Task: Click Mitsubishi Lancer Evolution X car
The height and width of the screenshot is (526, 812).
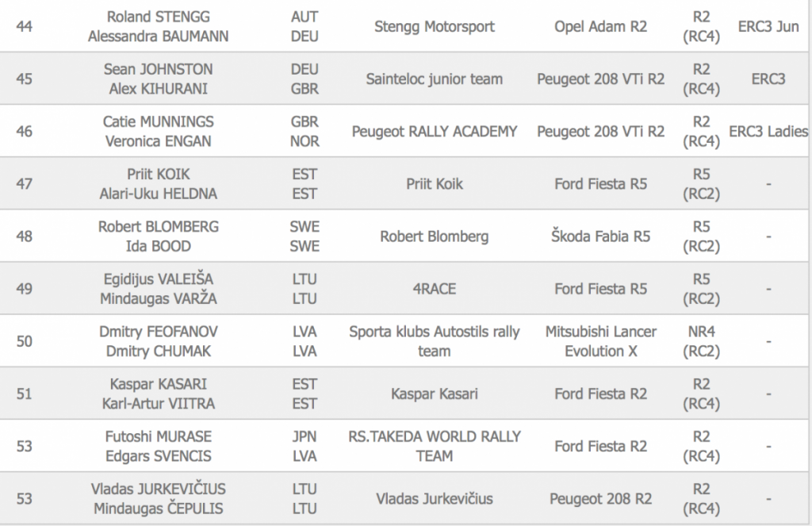Action: 600,340
